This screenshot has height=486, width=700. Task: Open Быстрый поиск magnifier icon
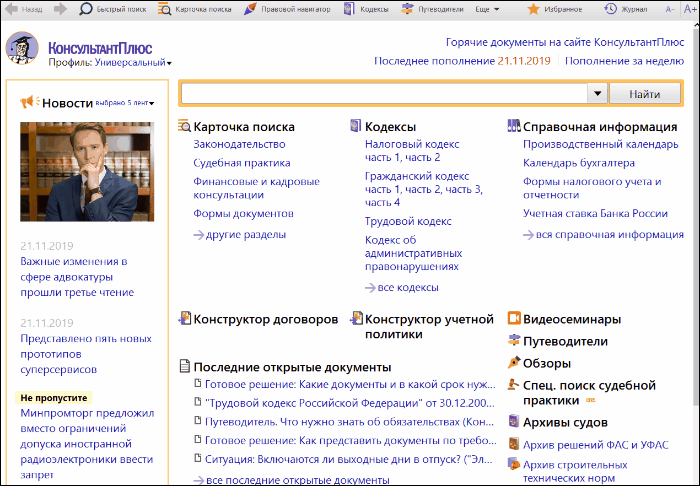coord(85,9)
